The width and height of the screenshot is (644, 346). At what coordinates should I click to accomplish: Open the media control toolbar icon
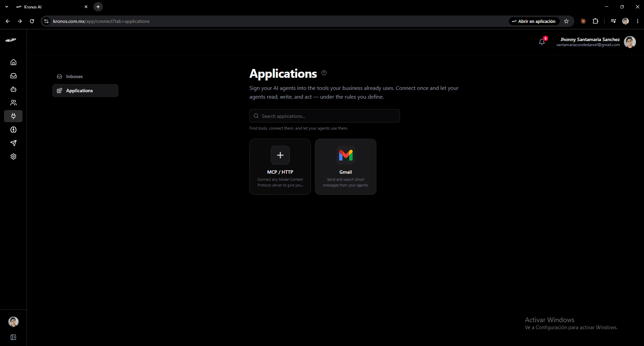click(x=613, y=21)
